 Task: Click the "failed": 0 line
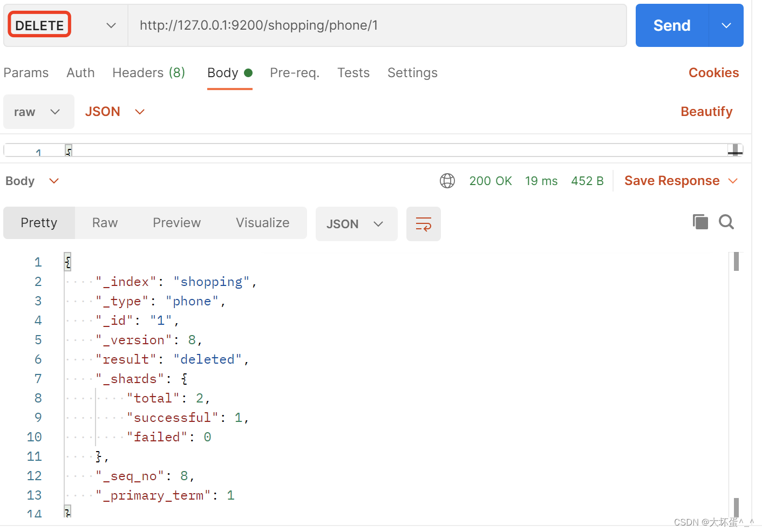[x=169, y=437]
